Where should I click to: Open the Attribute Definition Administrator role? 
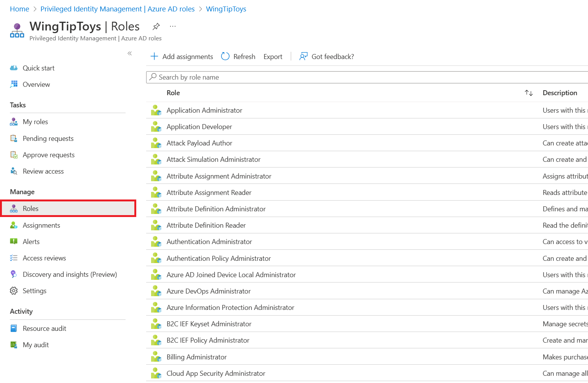[216, 209]
